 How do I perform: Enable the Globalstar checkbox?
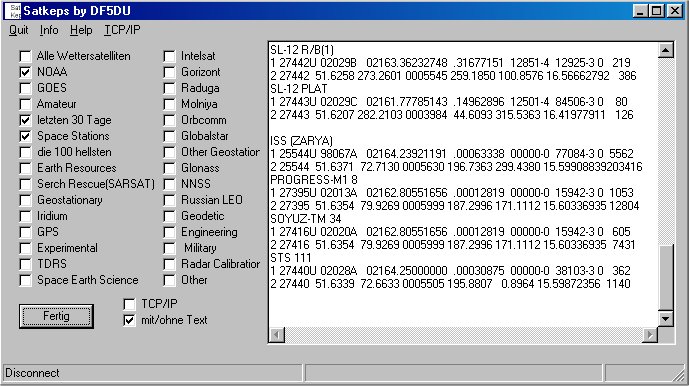point(169,136)
